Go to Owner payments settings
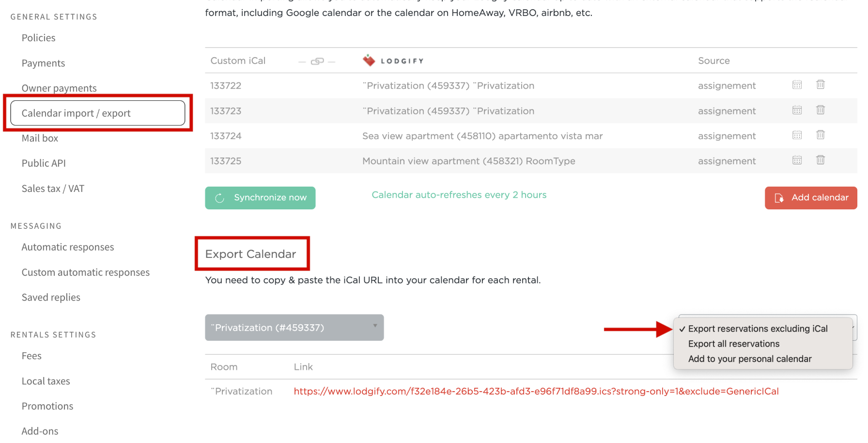868x443 pixels. (x=59, y=88)
